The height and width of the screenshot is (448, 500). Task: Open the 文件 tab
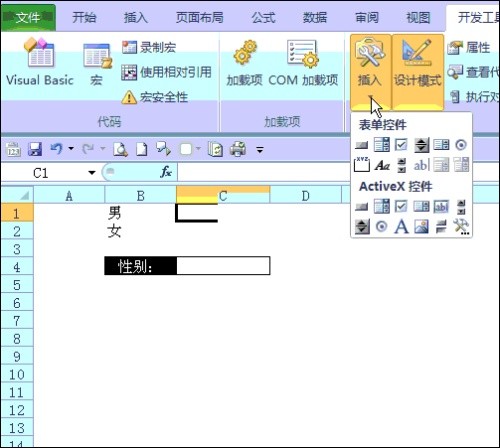click(28, 17)
